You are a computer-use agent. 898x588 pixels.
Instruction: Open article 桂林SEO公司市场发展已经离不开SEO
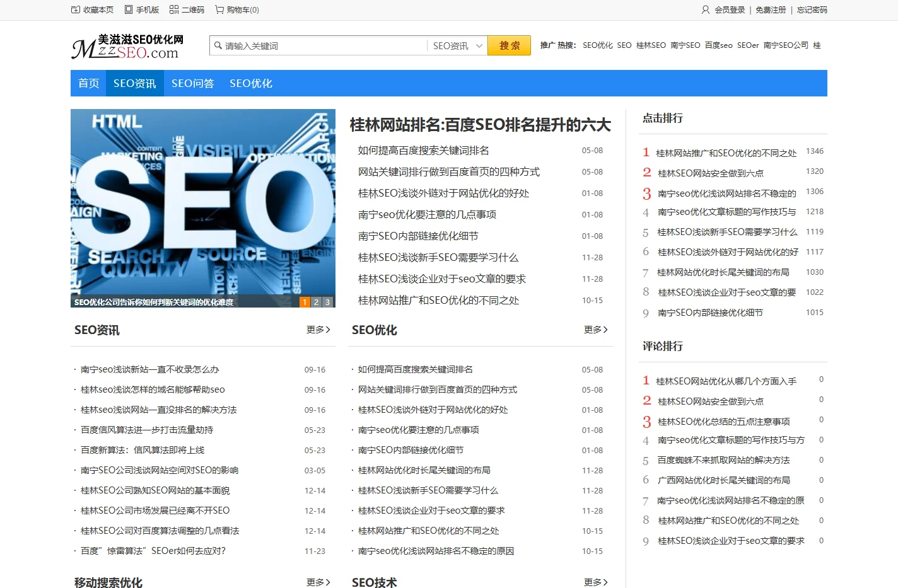click(155, 511)
